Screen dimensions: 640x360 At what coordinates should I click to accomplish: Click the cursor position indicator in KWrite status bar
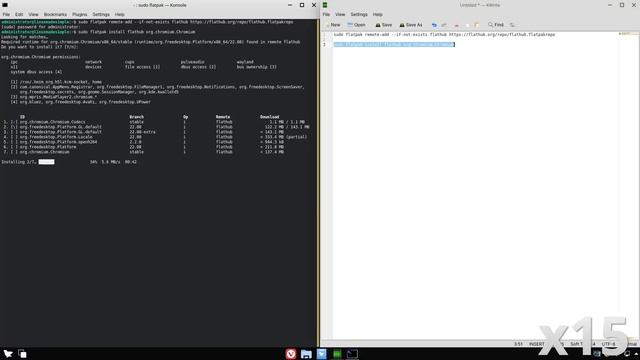pyautogui.click(x=518, y=344)
